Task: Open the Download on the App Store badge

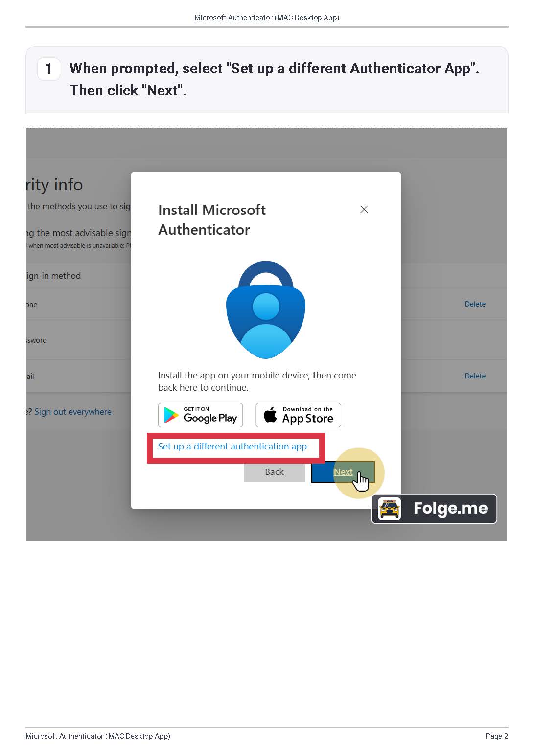Action: (x=298, y=415)
